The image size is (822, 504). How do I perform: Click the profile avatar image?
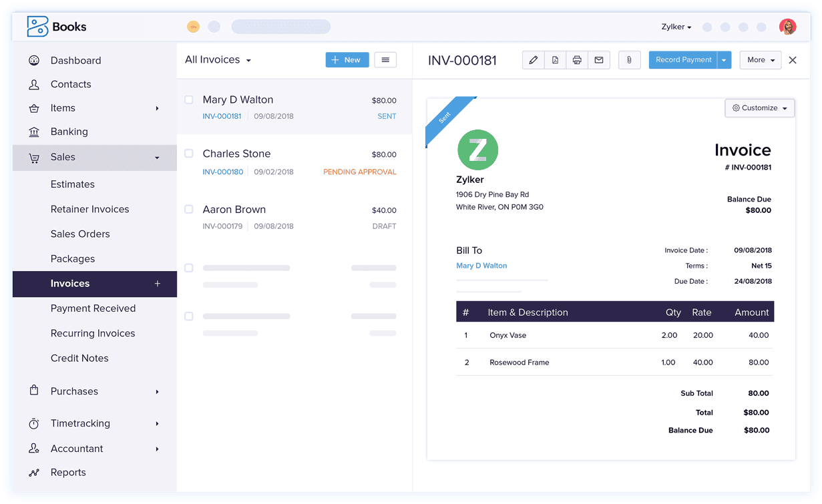click(x=788, y=27)
